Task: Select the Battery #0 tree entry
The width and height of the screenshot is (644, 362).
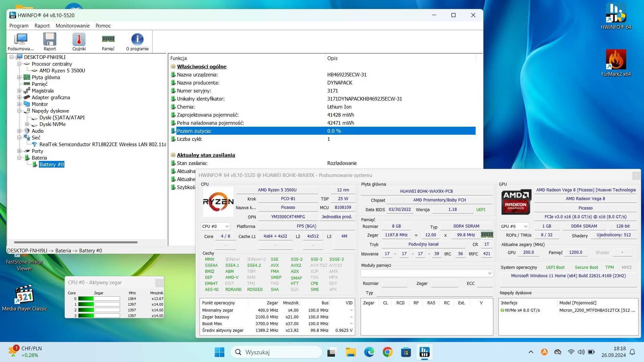Action: pos(51,165)
